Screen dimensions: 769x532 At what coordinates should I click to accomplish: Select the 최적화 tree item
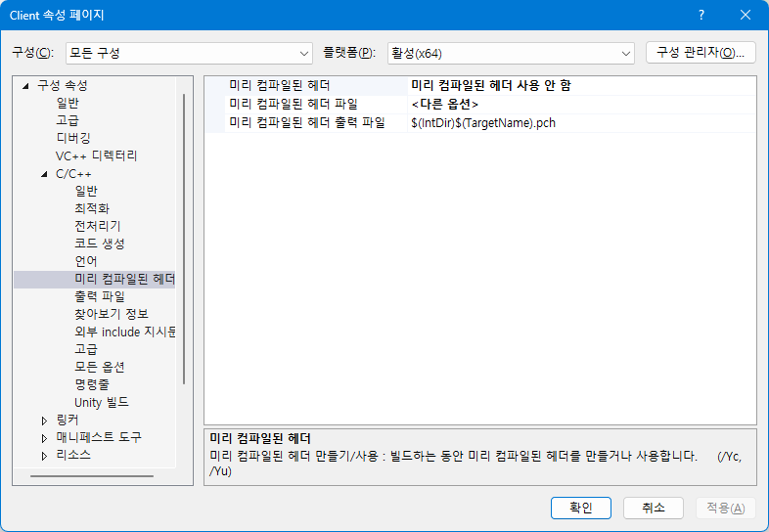click(x=92, y=208)
